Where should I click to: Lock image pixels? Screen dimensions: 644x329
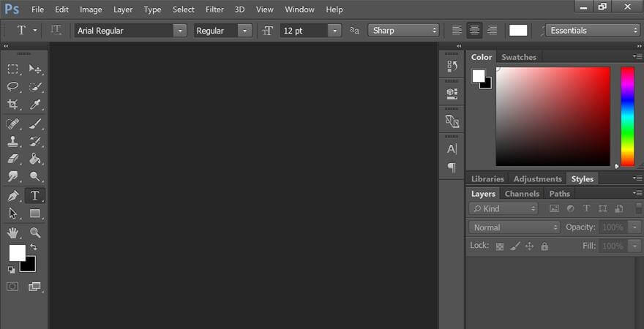tap(515, 246)
